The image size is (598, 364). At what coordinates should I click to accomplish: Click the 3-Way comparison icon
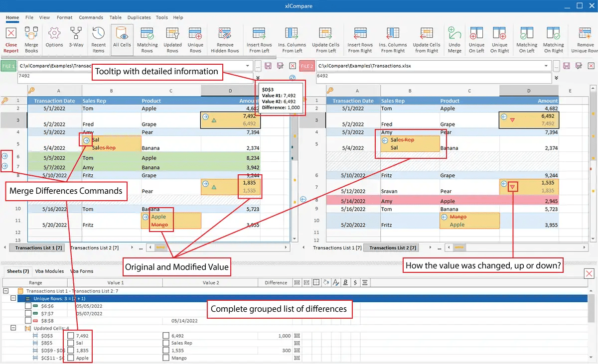click(76, 39)
